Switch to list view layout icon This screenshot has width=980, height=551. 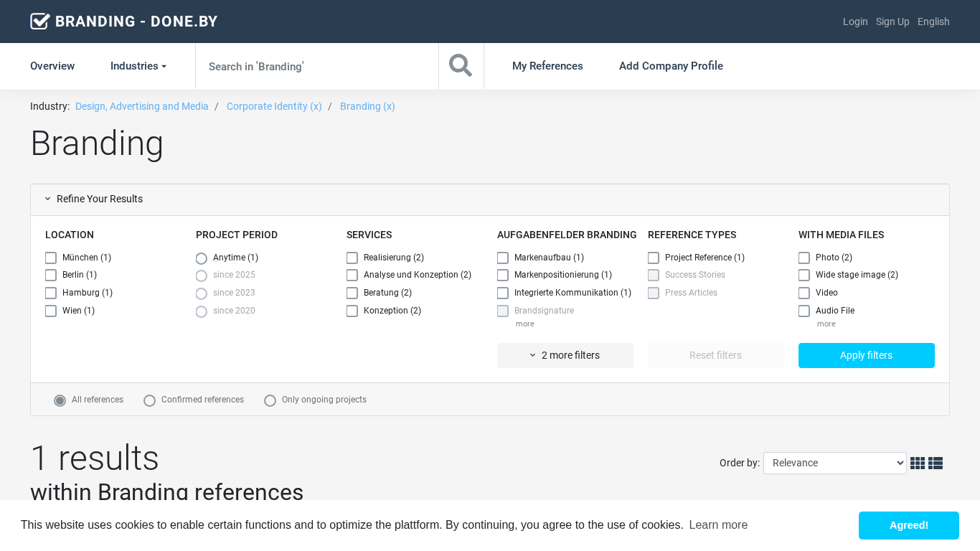(x=935, y=463)
